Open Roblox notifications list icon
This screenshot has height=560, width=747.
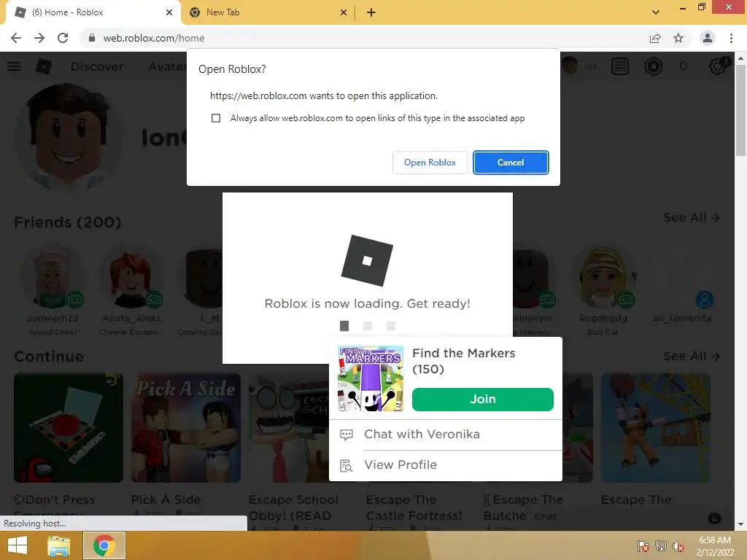pos(620,66)
